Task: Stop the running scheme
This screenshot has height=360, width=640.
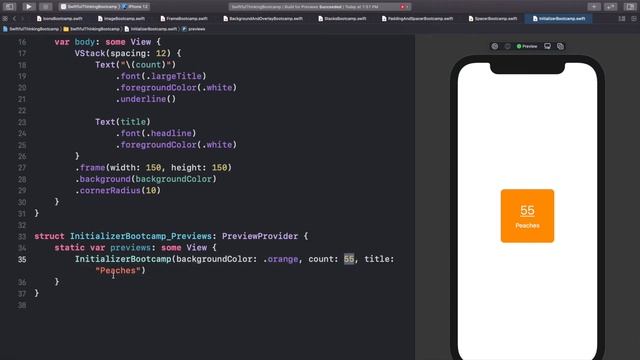Action: point(46,7)
